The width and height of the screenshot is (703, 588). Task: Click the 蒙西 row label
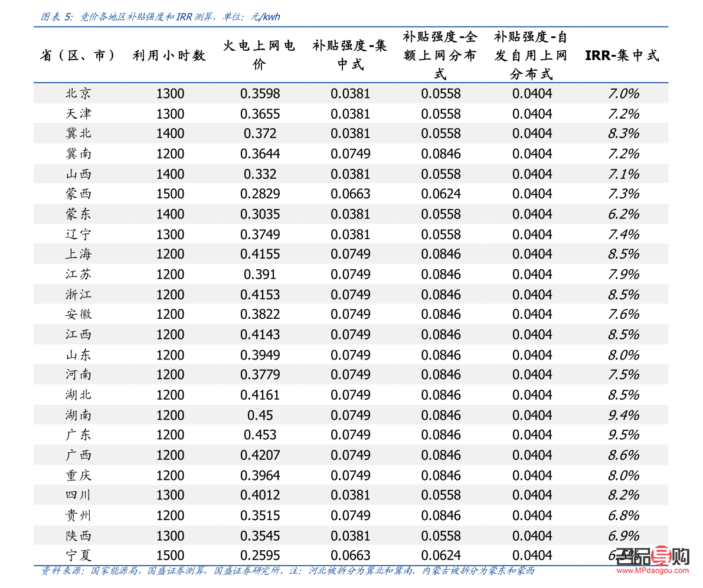(79, 194)
